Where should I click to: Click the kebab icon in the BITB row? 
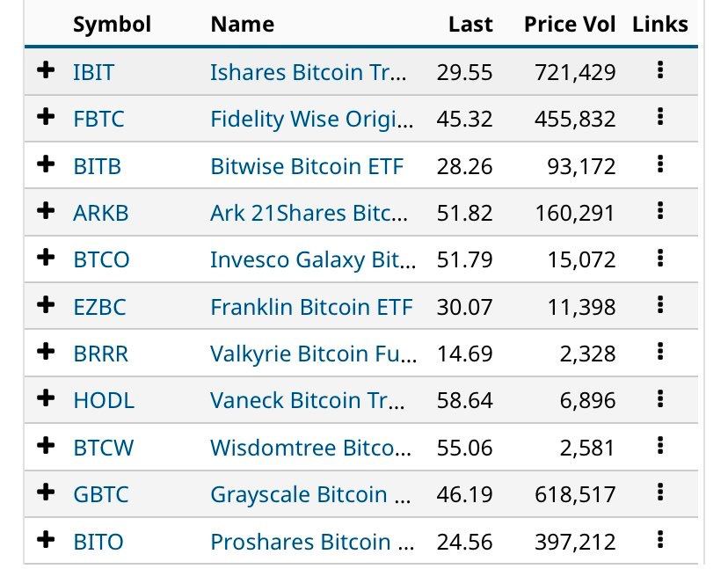pos(660,165)
